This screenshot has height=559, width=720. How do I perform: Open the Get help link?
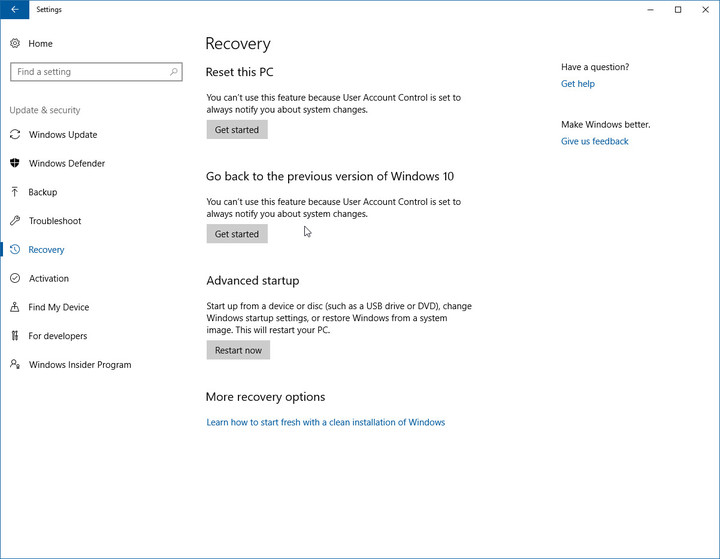click(x=578, y=84)
